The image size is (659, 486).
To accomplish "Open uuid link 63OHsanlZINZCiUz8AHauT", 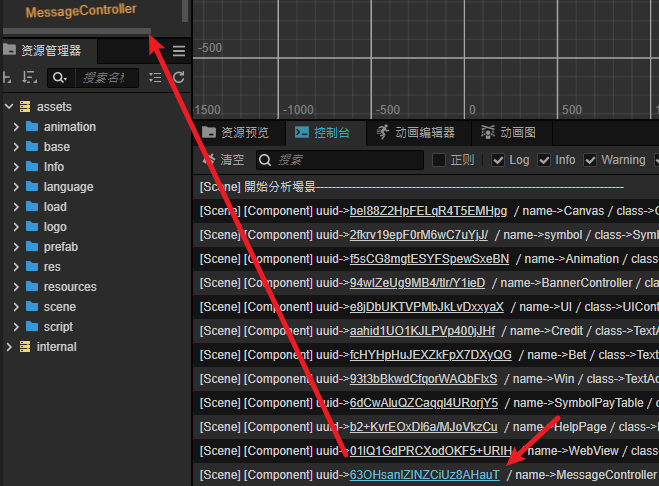I will coord(424,475).
